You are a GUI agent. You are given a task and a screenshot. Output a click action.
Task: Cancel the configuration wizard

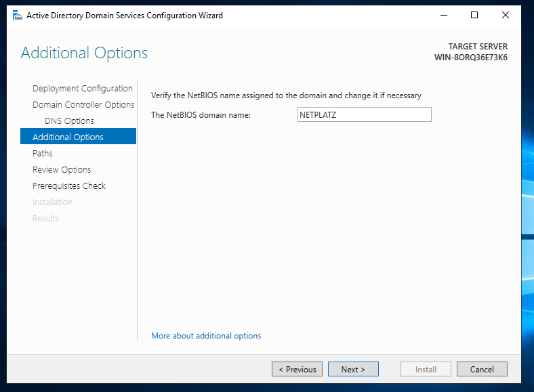point(482,369)
